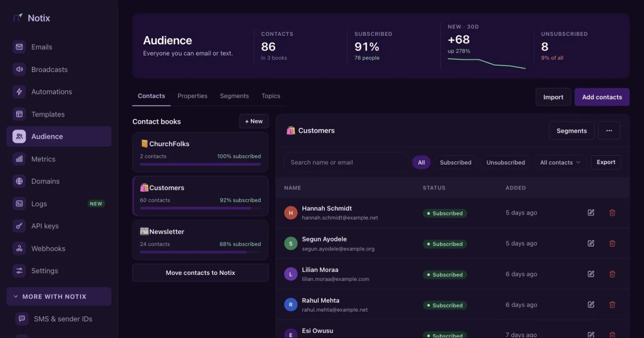Viewport: 644px width, 338px height.
Task: Delete Rahul Mehta with trash icon
Action: point(612,304)
